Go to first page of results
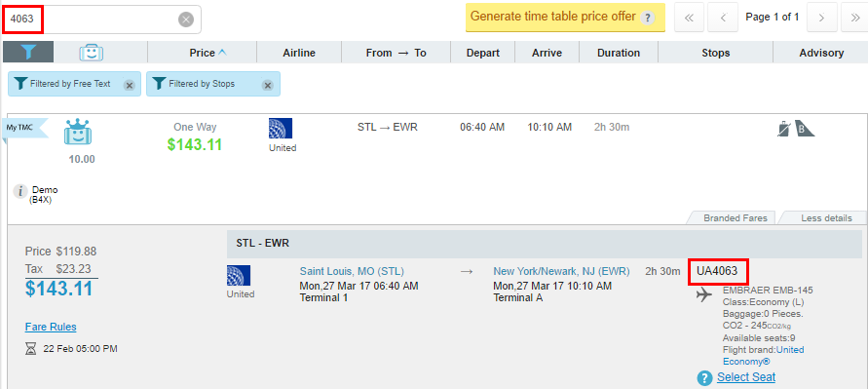Screen dimensions: 868x389 [689, 18]
